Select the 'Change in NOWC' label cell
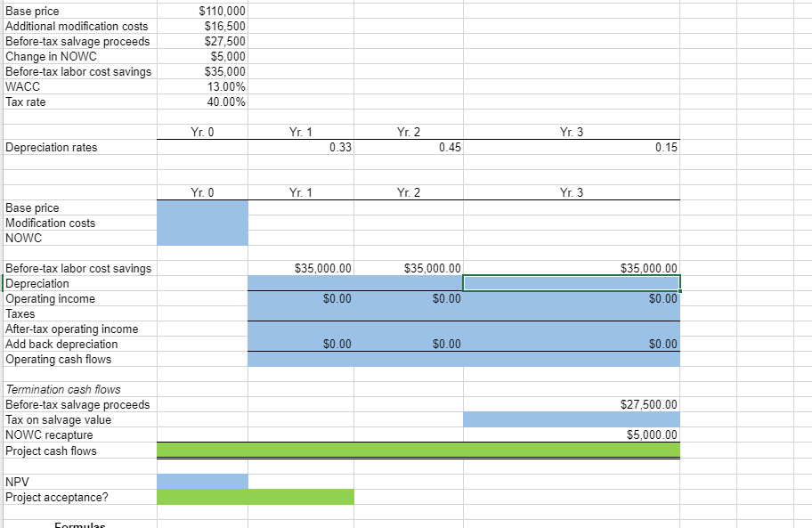The height and width of the screenshot is (528, 812). tap(51, 56)
